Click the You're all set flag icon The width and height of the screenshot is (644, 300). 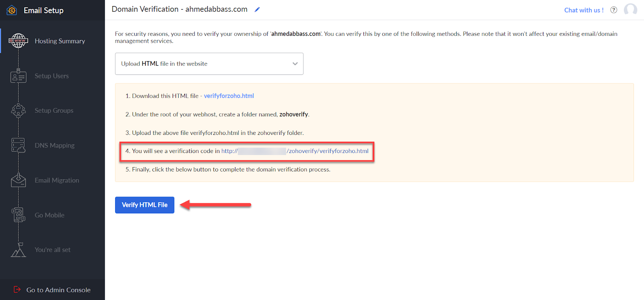tap(19, 250)
